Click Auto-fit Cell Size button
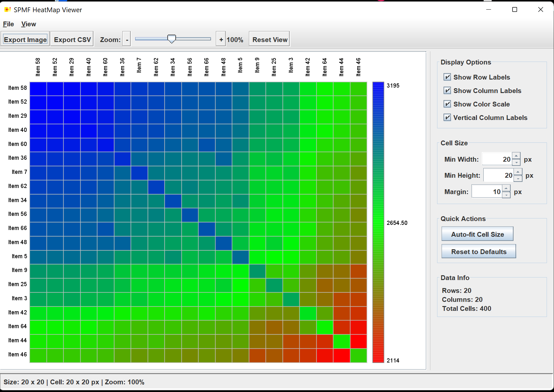 pos(477,234)
